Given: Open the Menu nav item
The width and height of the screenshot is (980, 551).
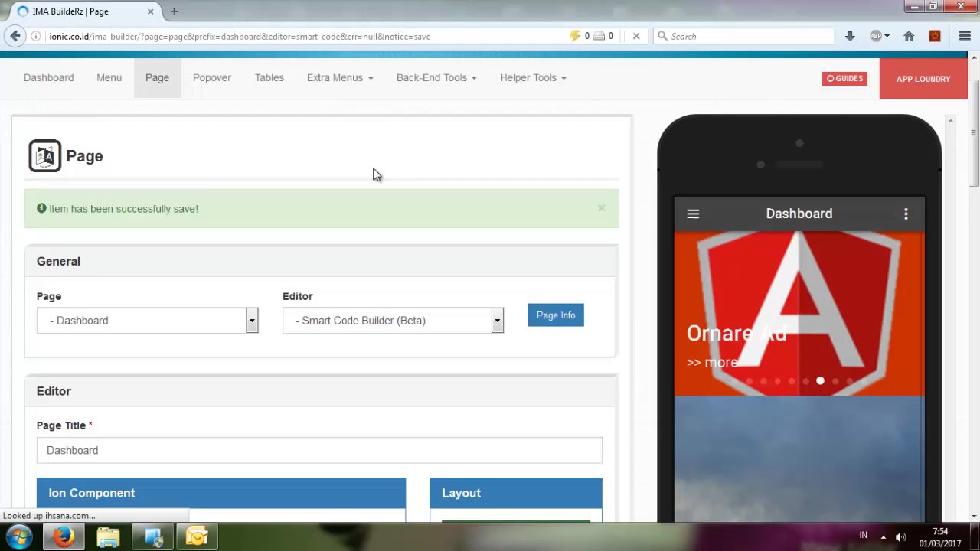Looking at the screenshot, I should [x=109, y=77].
